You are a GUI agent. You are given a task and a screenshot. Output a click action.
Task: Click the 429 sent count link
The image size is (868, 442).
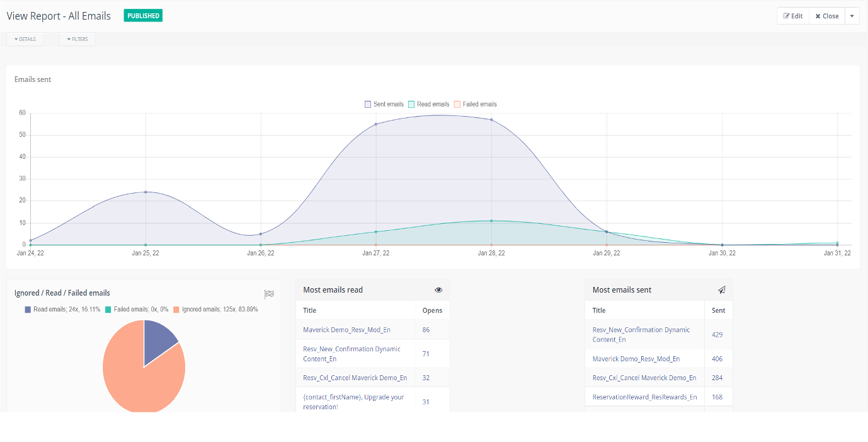tap(717, 335)
